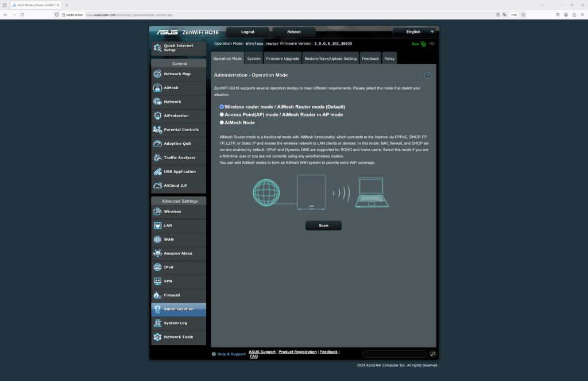Viewport: 588px width, 381px height.
Task: Open the browser hamburger menu
Action: (x=582, y=15)
